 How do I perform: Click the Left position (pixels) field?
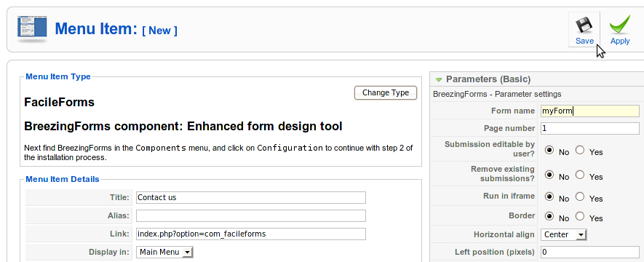pos(589,252)
